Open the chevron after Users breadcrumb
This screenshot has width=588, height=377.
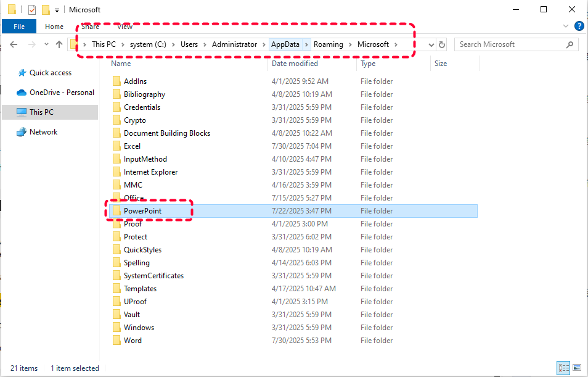[205, 44]
